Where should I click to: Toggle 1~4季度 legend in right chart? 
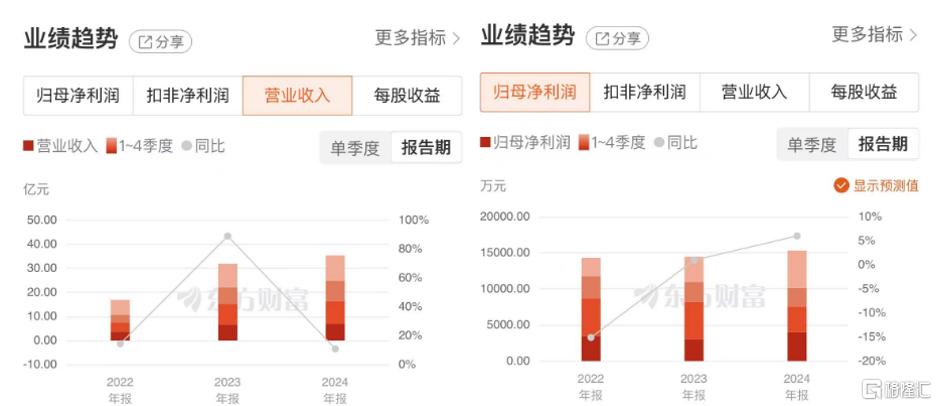(x=612, y=142)
